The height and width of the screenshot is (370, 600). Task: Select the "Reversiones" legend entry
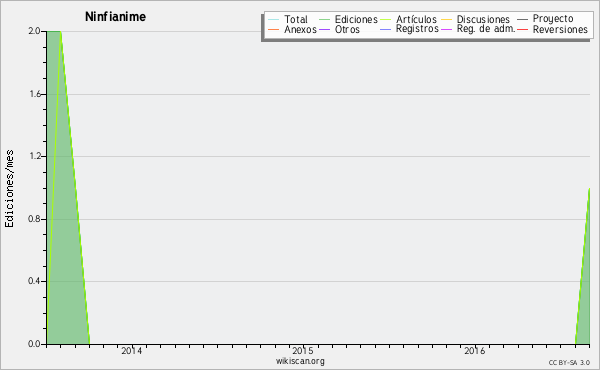[x=560, y=29]
